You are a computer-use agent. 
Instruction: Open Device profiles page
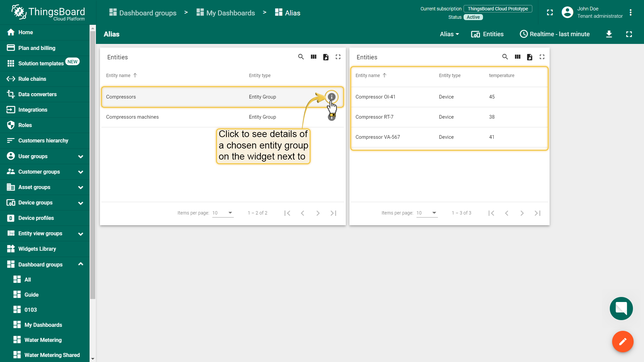(45, 218)
